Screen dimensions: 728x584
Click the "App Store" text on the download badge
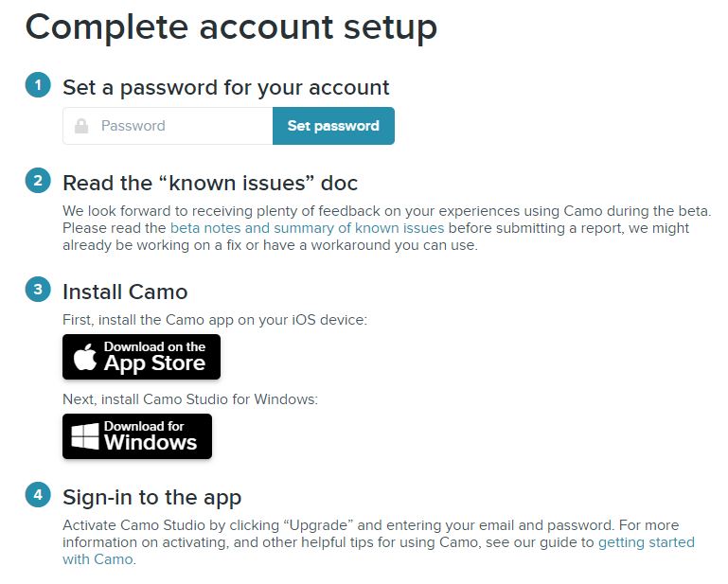(x=154, y=363)
